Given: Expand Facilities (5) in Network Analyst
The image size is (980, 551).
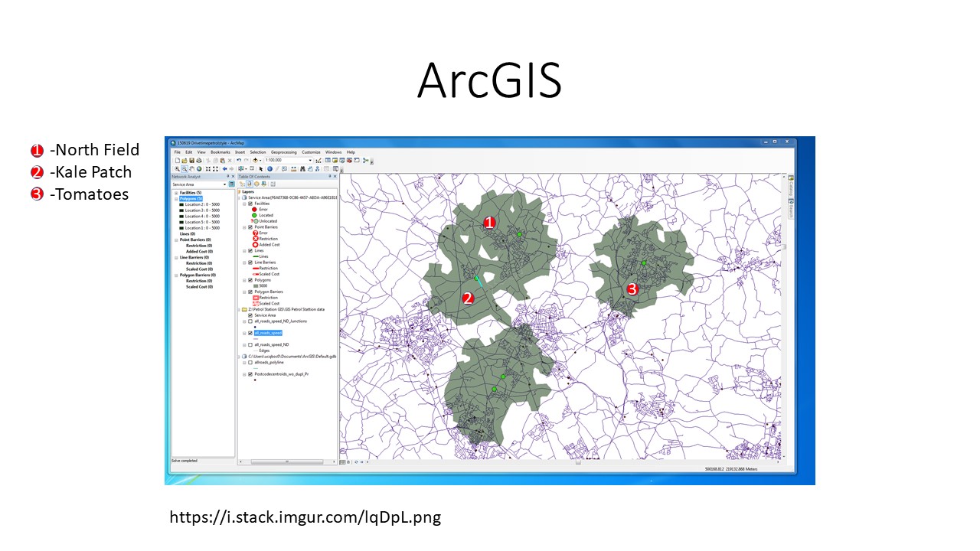Looking at the screenshot, I should click(176, 193).
